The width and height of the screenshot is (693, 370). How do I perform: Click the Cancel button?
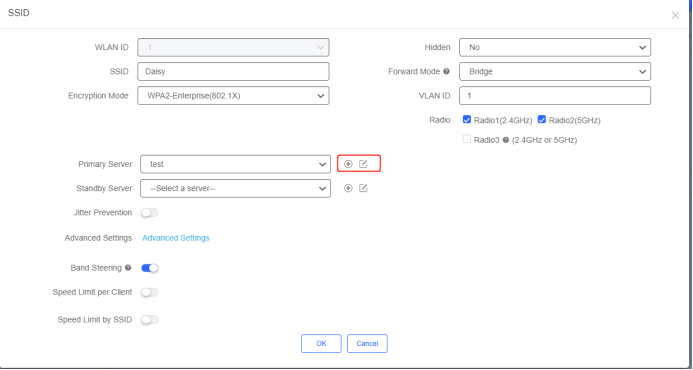tap(367, 343)
